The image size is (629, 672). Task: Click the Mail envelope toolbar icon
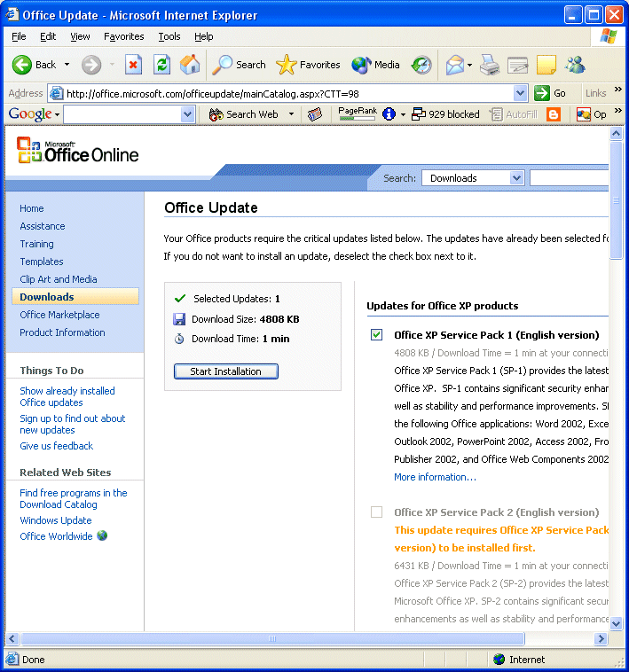455,65
